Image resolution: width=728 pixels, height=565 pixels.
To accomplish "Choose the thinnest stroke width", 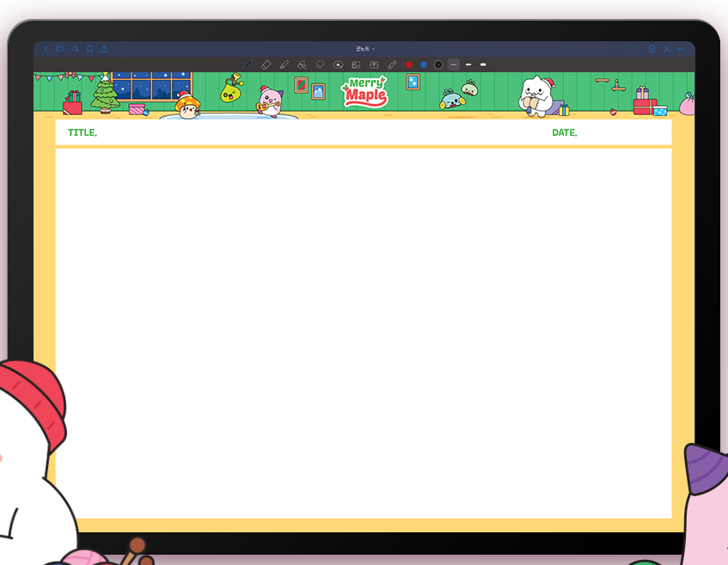I will [454, 64].
